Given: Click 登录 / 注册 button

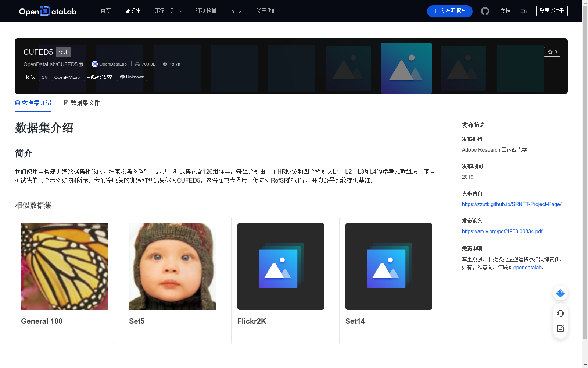Looking at the screenshot, I should (552, 11).
